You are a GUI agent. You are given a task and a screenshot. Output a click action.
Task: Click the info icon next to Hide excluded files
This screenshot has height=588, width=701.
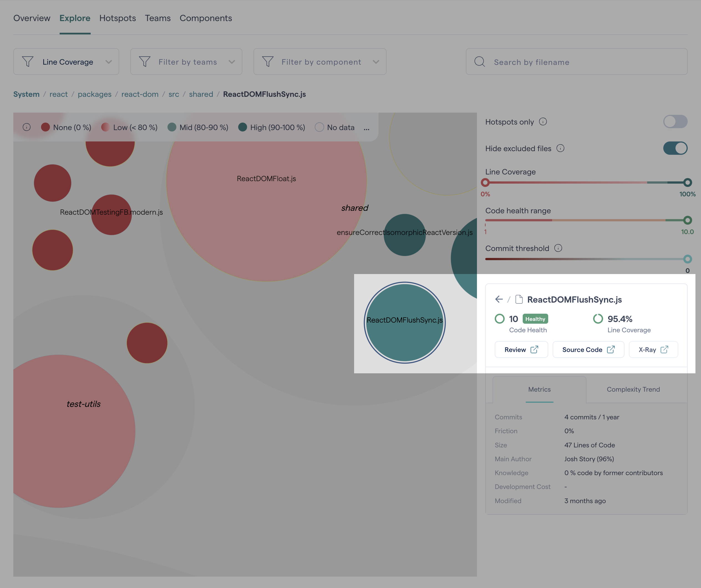[x=560, y=148]
